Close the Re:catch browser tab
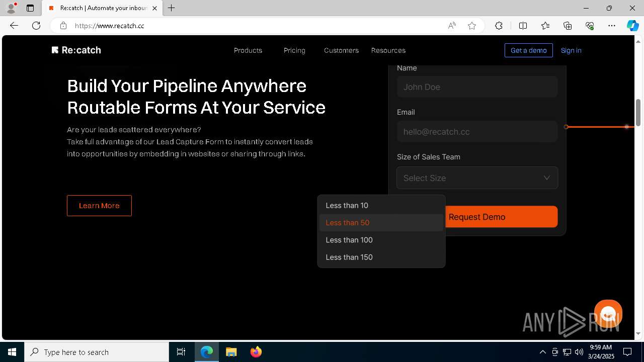 154,8
